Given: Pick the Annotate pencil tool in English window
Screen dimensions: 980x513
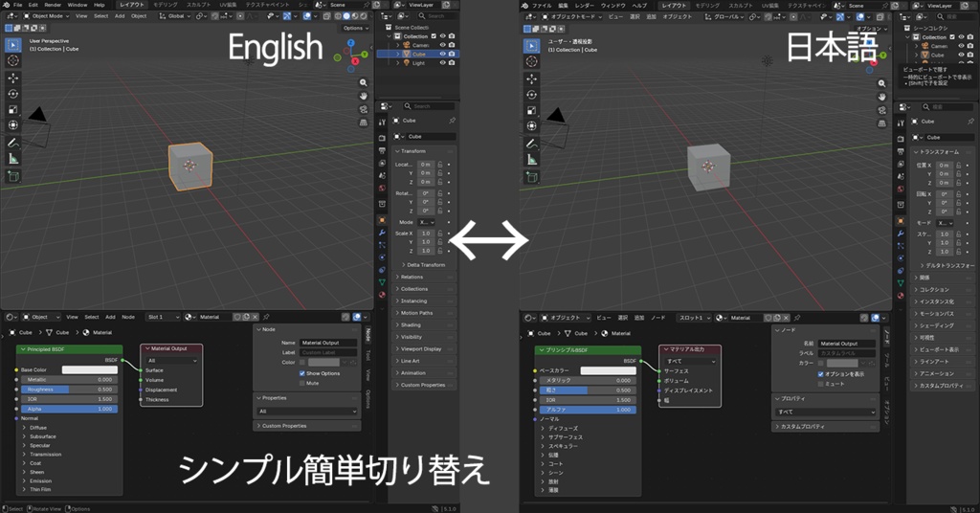Looking at the screenshot, I should [12, 144].
